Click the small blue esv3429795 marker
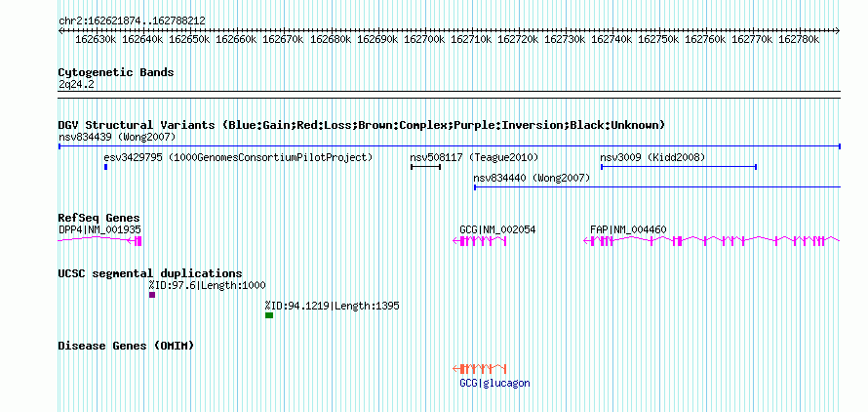 (105, 166)
